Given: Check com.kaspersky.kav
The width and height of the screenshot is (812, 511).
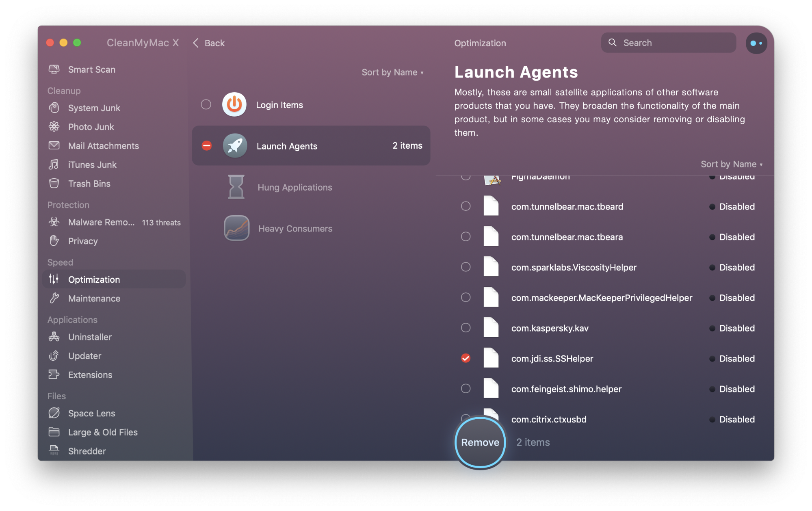Looking at the screenshot, I should point(466,328).
